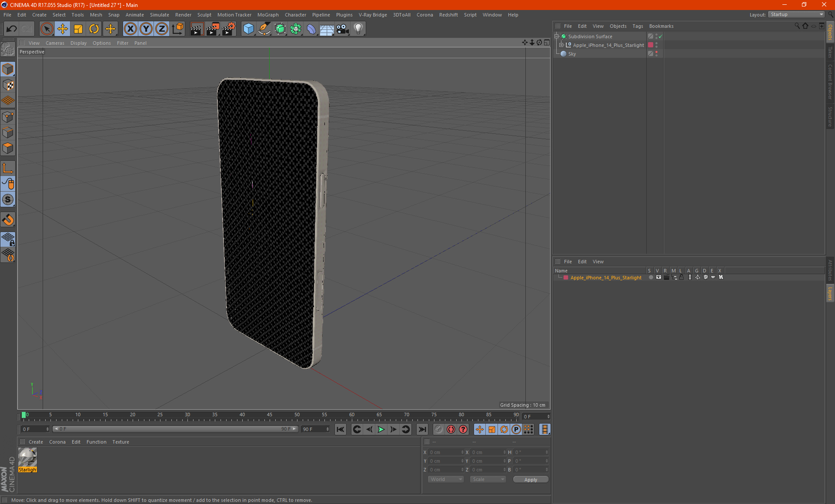Select the Rotate tool

(x=94, y=29)
